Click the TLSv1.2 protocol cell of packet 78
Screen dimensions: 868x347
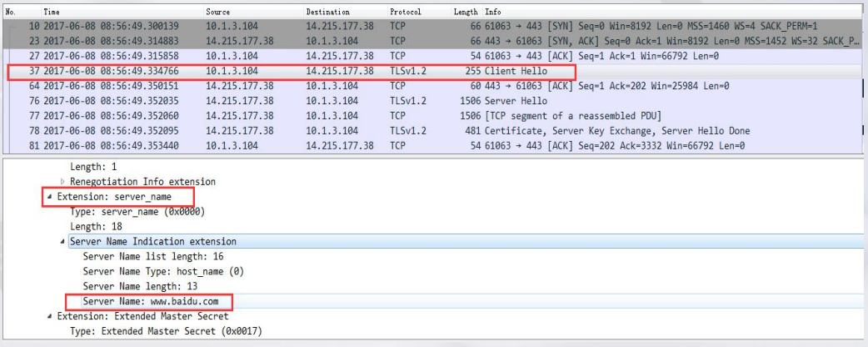[x=408, y=131]
